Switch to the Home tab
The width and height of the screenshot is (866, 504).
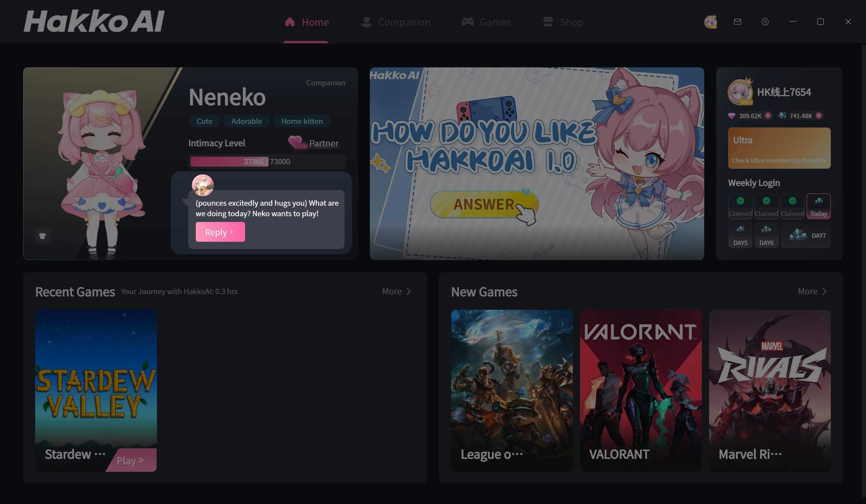pyautogui.click(x=306, y=22)
